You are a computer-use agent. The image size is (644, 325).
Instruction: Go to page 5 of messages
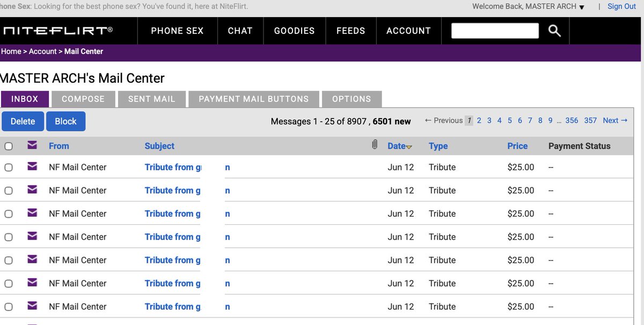tap(510, 121)
